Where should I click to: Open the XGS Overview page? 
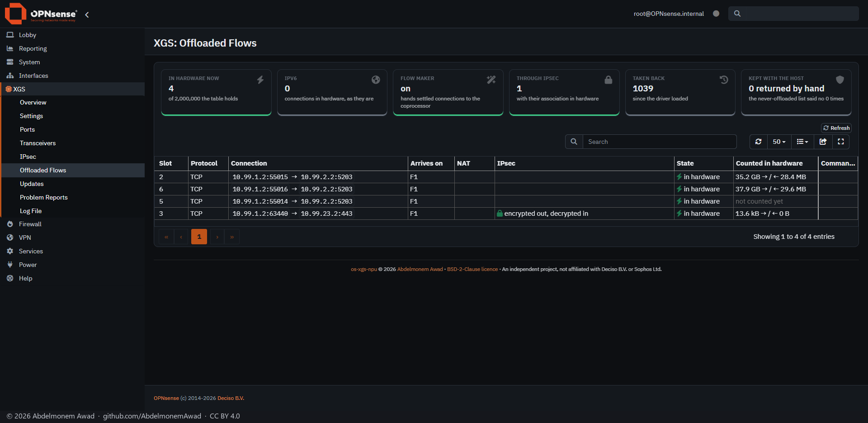[x=33, y=102]
